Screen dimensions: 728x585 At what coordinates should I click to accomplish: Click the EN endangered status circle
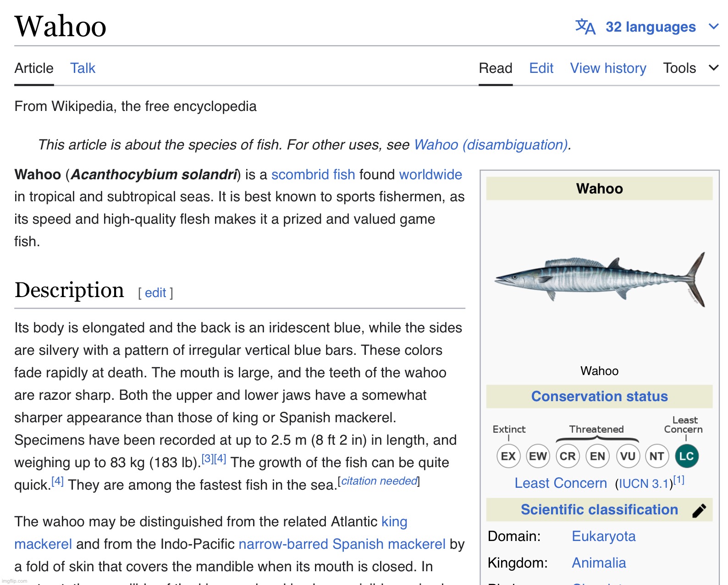click(x=597, y=456)
